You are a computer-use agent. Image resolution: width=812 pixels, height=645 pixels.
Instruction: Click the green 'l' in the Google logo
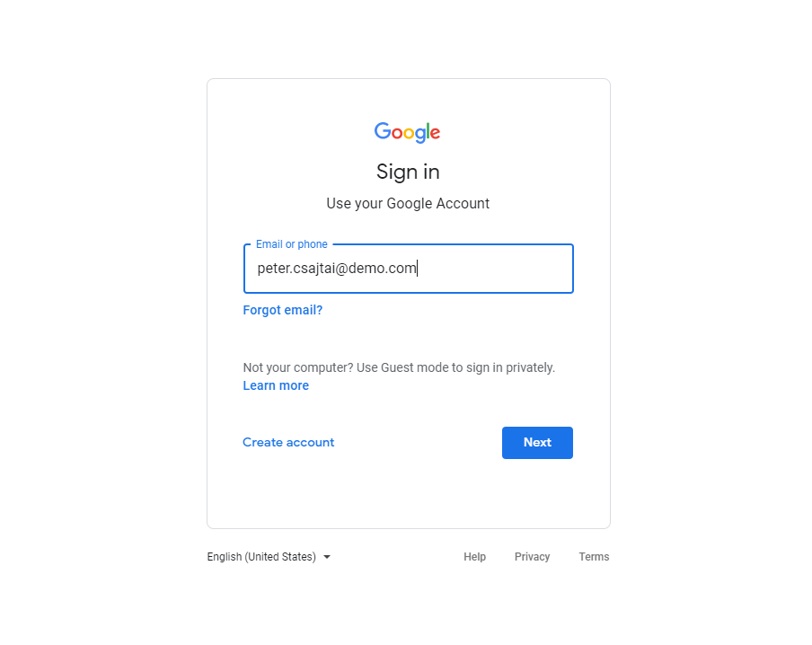[428, 130]
